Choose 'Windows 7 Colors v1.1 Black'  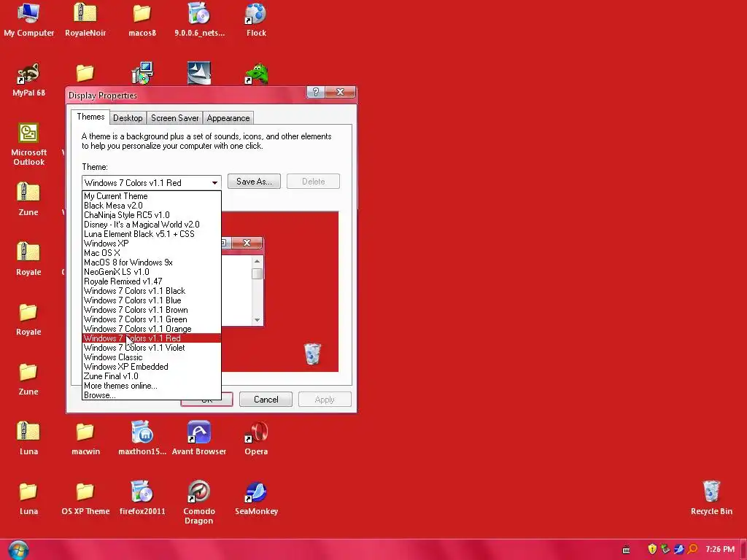[x=152, y=291]
